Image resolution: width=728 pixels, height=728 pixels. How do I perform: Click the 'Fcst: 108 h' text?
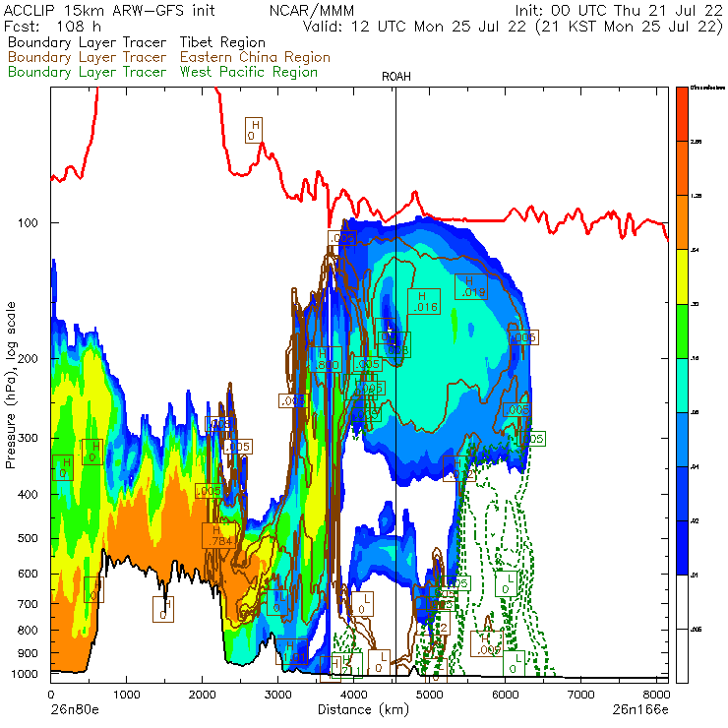click(x=52, y=26)
